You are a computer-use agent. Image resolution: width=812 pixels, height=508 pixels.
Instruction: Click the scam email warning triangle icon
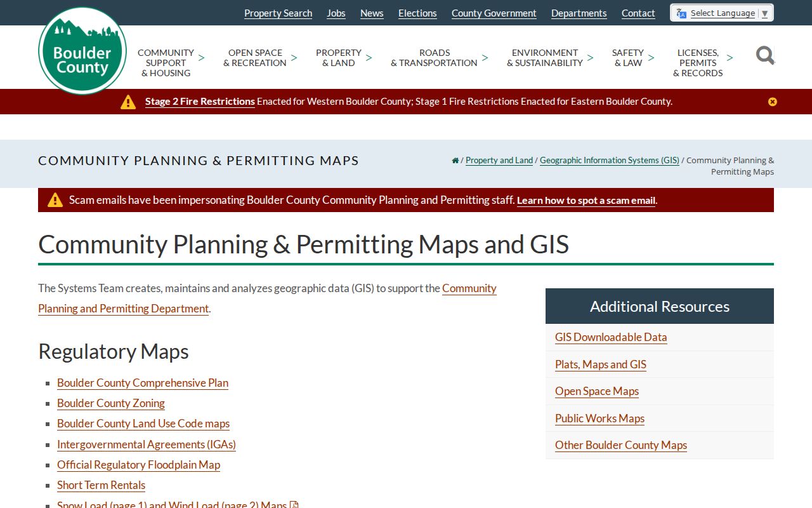click(x=55, y=200)
